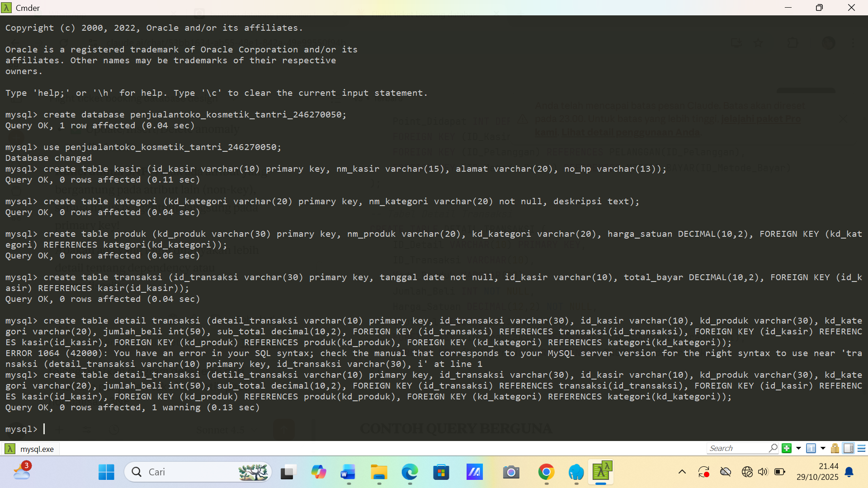
Task: Show hidden system tray icons chevron
Action: point(682,472)
